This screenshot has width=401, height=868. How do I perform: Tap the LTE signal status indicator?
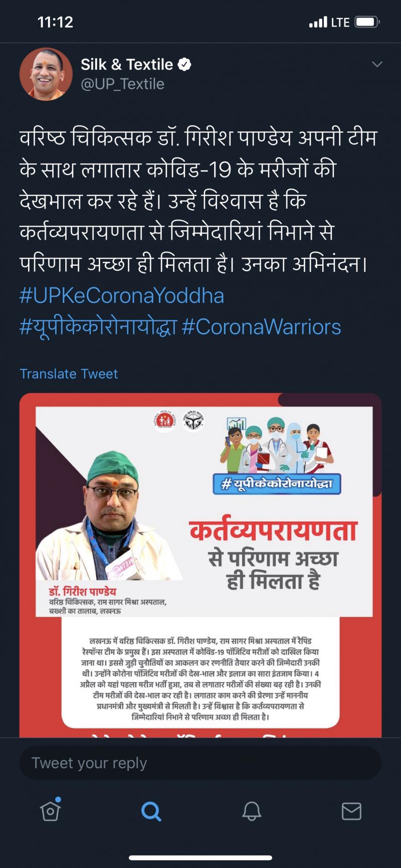[x=330, y=22]
